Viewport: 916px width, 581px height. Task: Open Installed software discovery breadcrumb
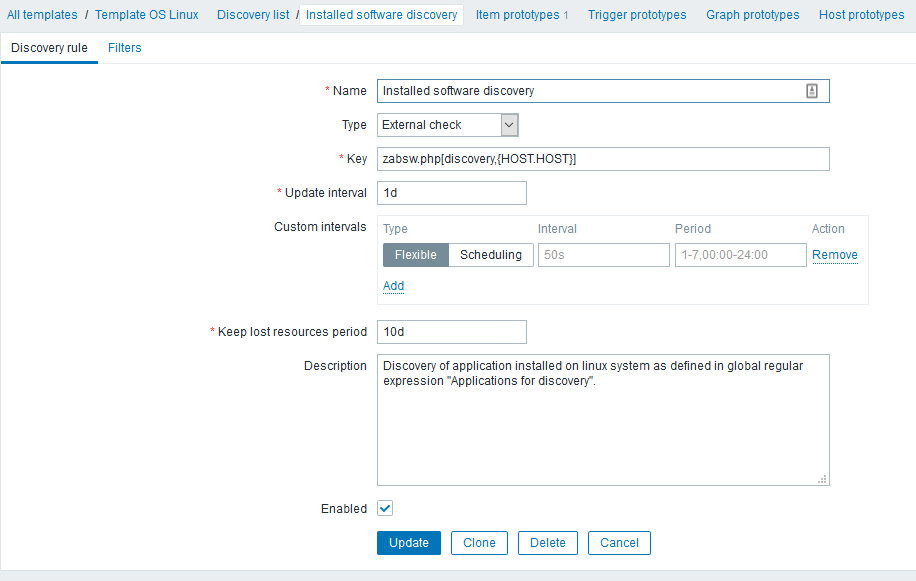point(381,15)
